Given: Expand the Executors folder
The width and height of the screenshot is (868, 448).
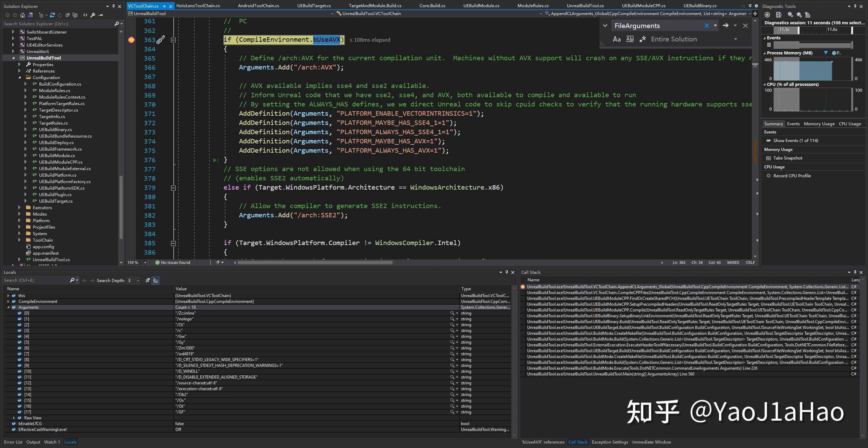Looking at the screenshot, I should coord(20,207).
